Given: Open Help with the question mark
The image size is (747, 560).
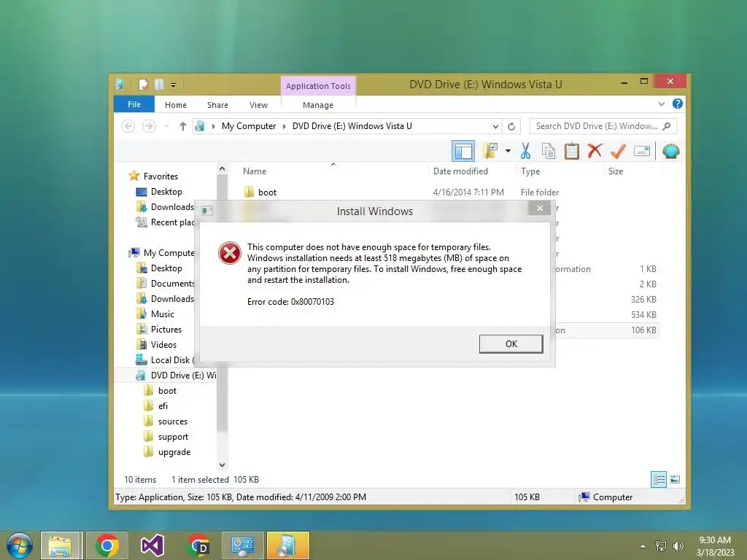Looking at the screenshot, I should pyautogui.click(x=677, y=104).
